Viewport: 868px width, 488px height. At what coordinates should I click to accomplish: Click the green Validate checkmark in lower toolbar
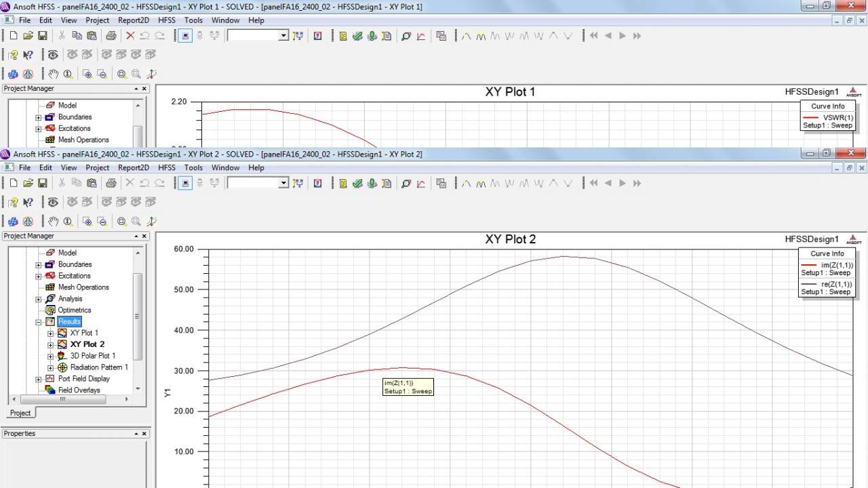357,183
